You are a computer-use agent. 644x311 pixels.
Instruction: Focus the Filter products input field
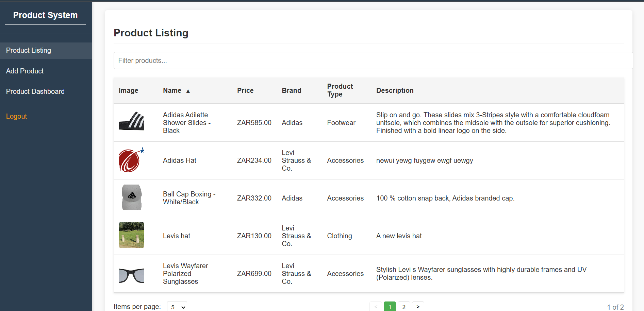[x=373, y=61]
